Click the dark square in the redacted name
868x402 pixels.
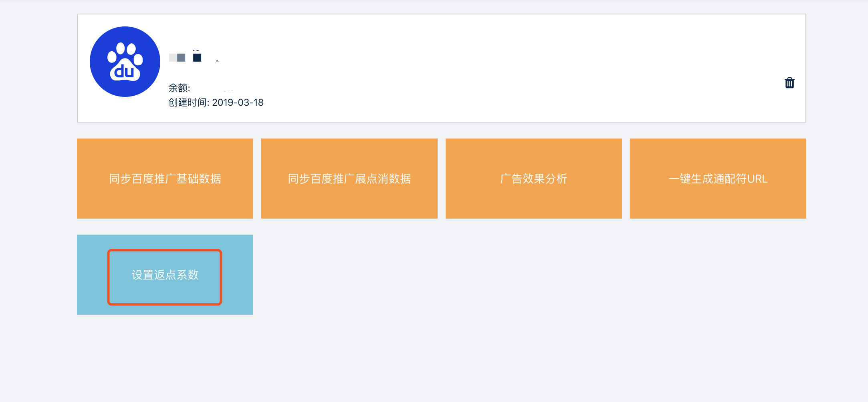tap(197, 58)
